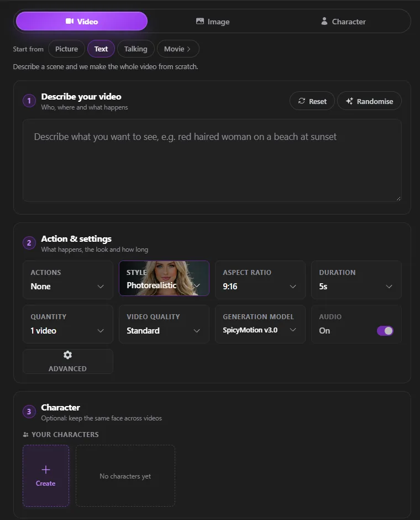
Task: Click the resize handle of description box
Action: (398, 199)
